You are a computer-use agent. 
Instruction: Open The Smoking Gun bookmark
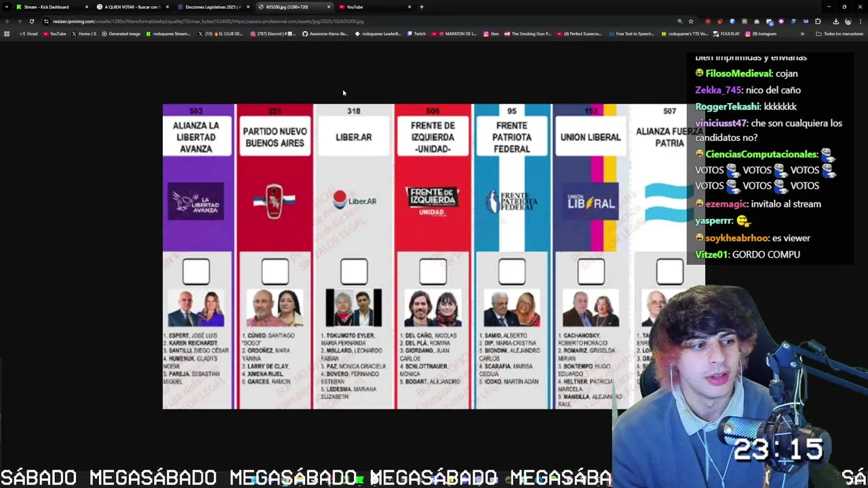click(x=528, y=34)
